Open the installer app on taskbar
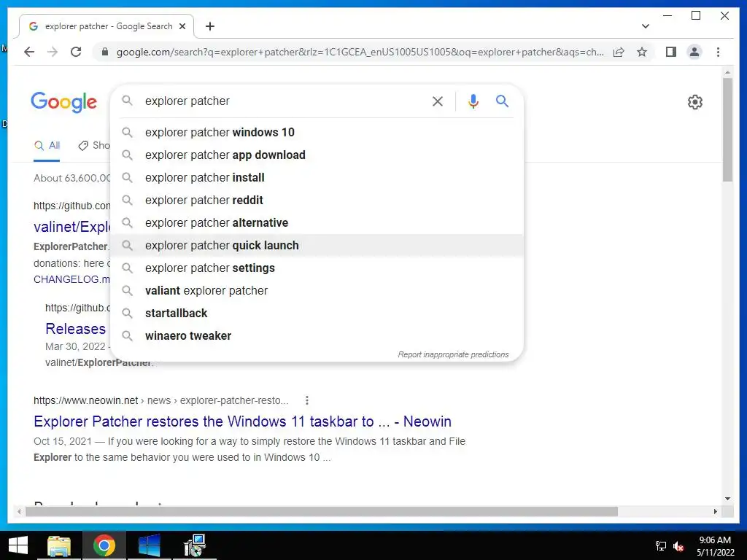Viewport: 747px width, 560px height. pyautogui.click(x=194, y=545)
